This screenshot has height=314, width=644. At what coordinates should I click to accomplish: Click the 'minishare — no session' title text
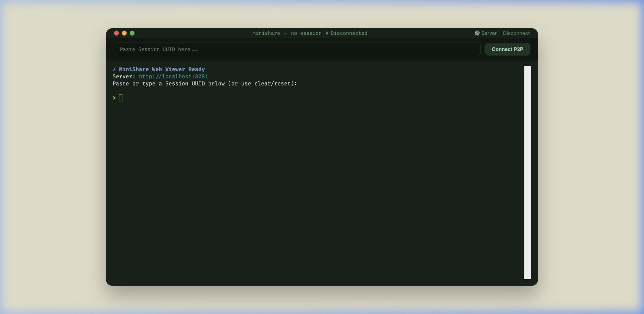pos(287,33)
